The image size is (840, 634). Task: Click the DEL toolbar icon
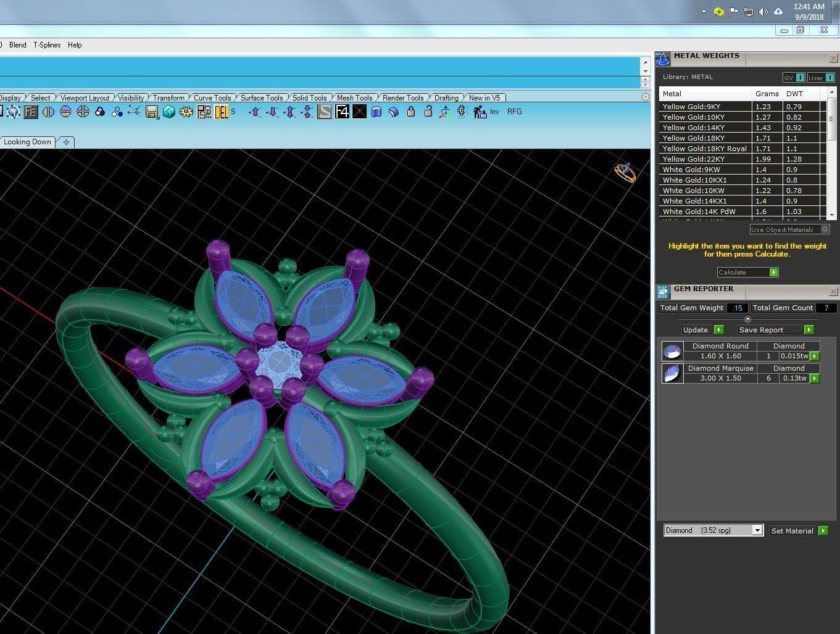pos(221,112)
